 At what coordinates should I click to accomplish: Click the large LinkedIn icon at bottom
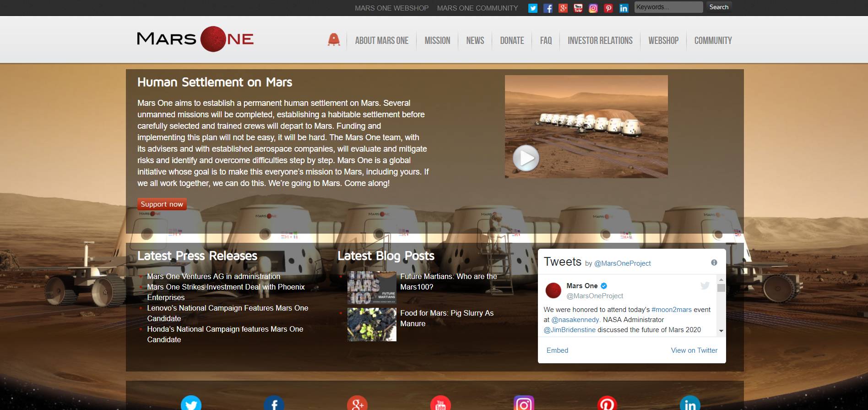pyautogui.click(x=690, y=403)
